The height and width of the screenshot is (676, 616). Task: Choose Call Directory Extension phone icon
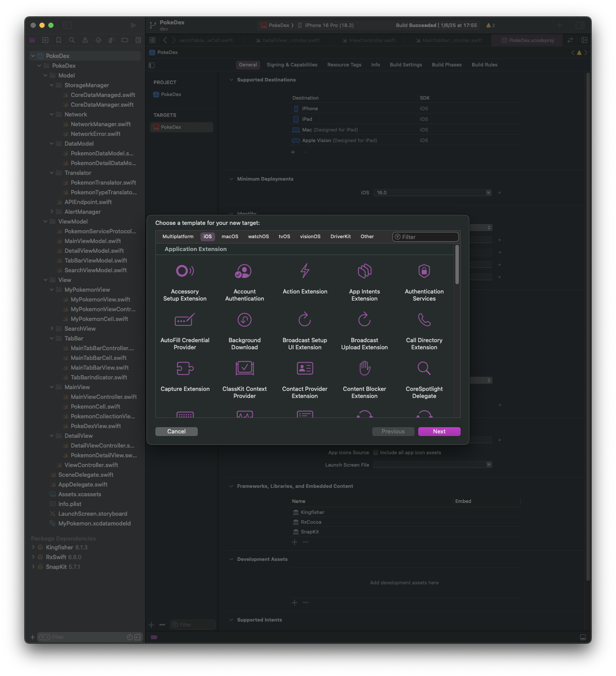point(424,320)
